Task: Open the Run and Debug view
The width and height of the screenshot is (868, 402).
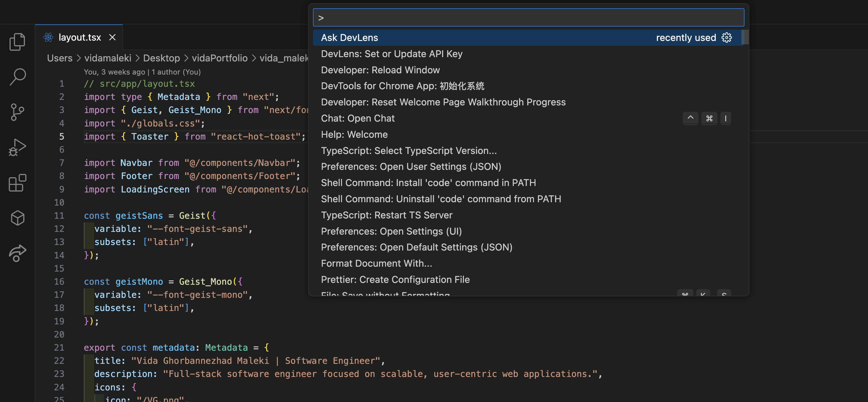Action: tap(17, 147)
